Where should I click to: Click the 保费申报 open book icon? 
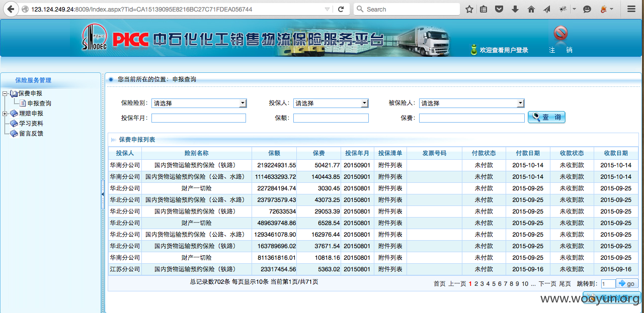click(14, 93)
